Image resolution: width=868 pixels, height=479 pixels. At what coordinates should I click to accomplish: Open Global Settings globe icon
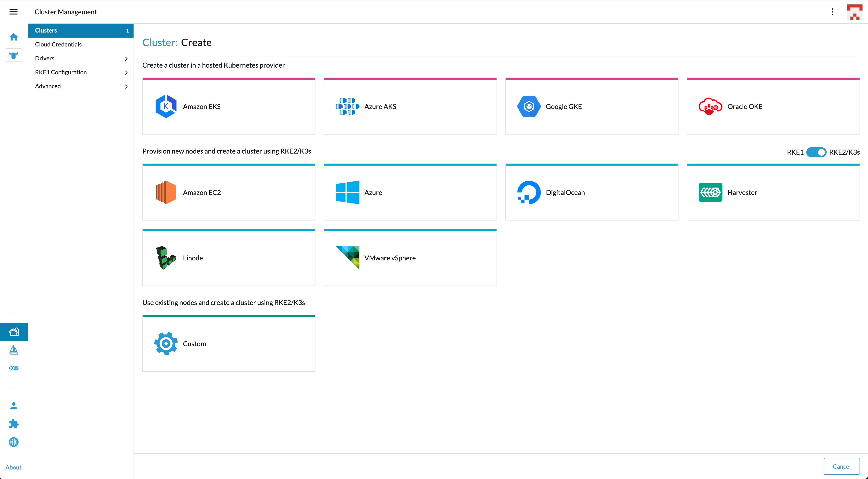click(14, 442)
